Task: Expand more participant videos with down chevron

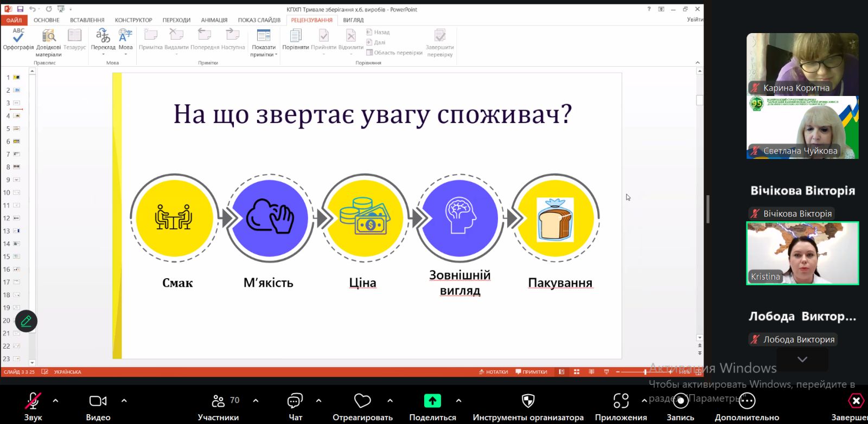Action: pos(802,359)
